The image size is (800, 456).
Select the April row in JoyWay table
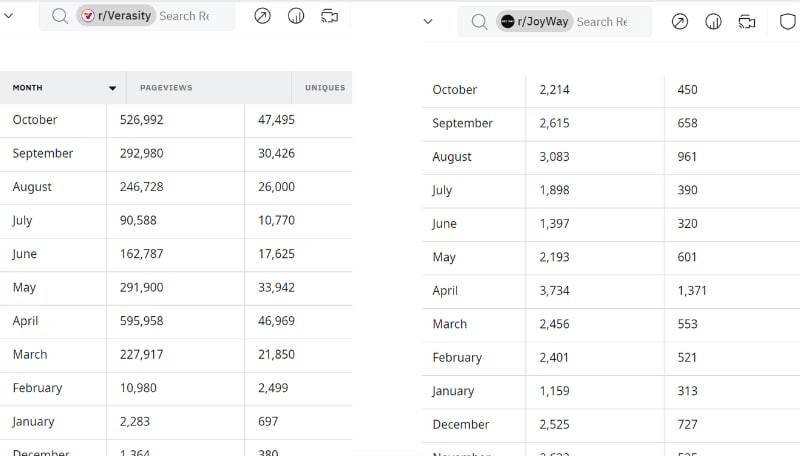tap(611, 291)
